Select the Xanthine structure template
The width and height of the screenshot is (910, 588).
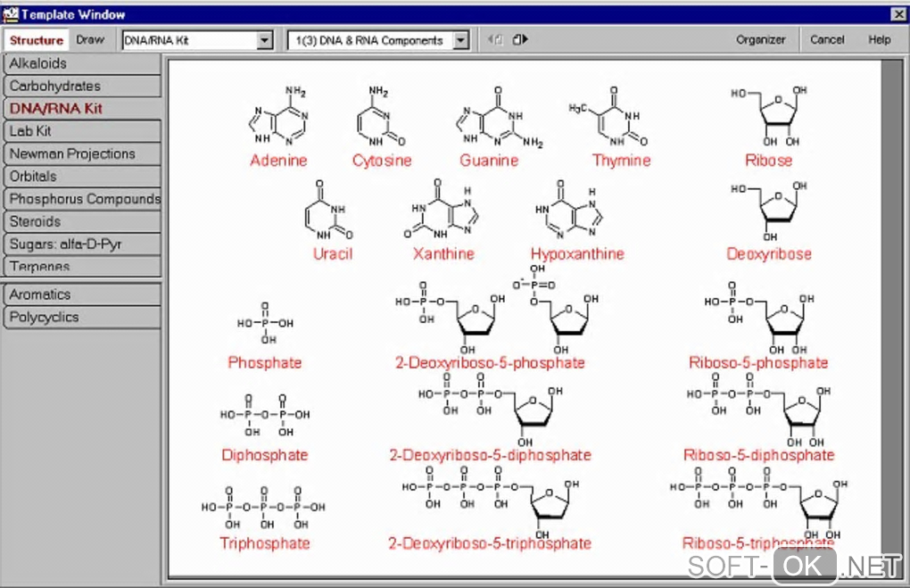[x=443, y=220]
